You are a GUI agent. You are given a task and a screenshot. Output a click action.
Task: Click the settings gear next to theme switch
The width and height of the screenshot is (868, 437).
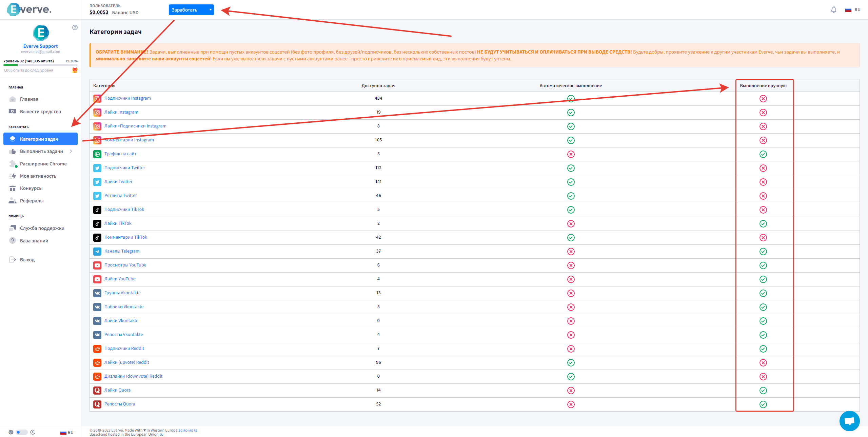11,432
